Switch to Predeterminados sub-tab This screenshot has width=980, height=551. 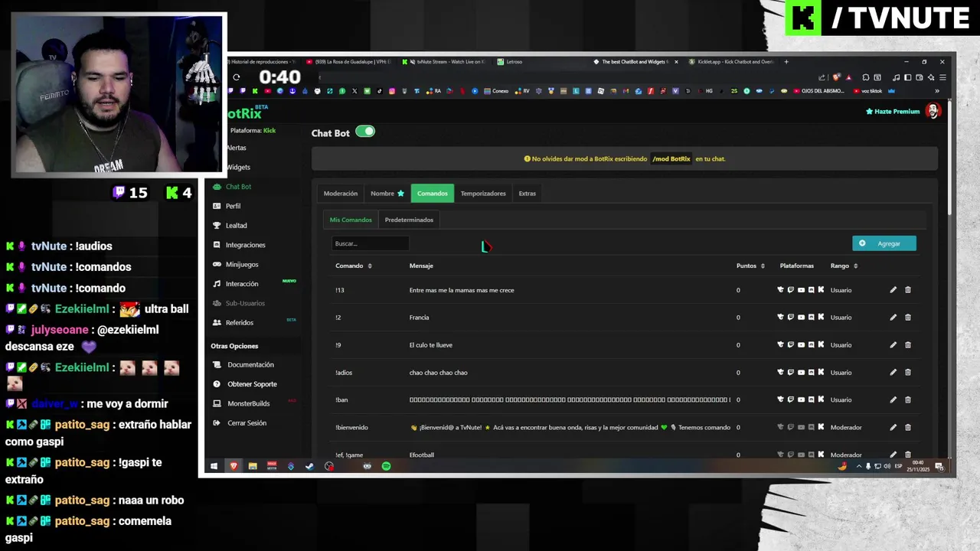[x=409, y=220]
